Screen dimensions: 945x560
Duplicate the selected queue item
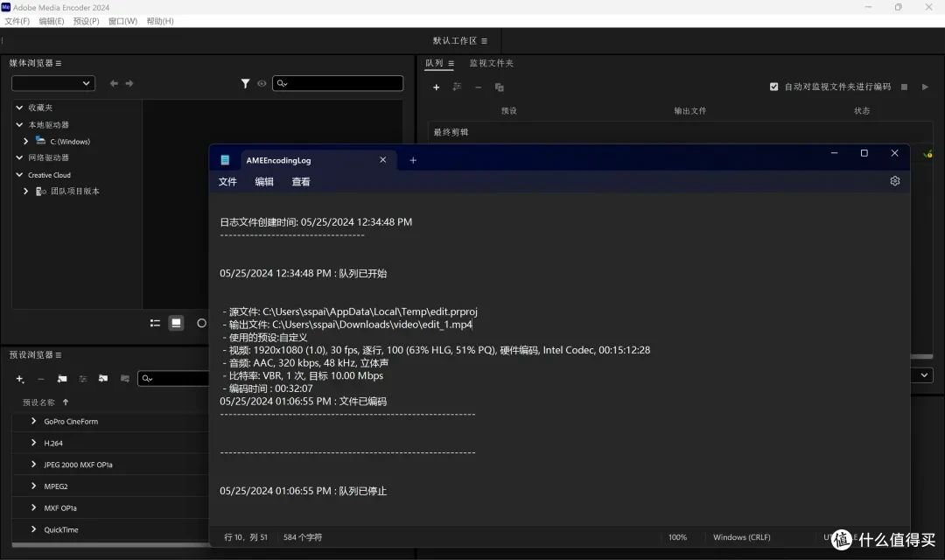(499, 87)
